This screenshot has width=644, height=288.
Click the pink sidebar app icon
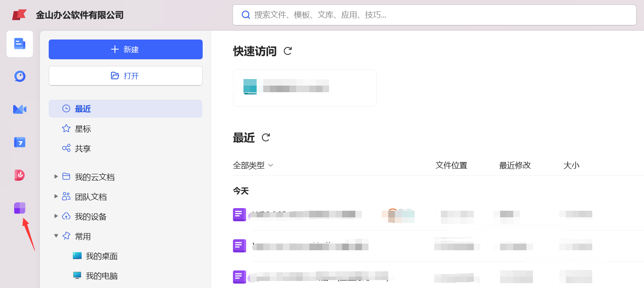point(20,175)
